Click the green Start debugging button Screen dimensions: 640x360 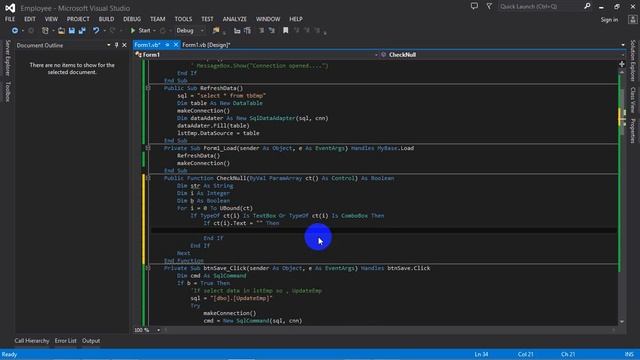pos(140,31)
